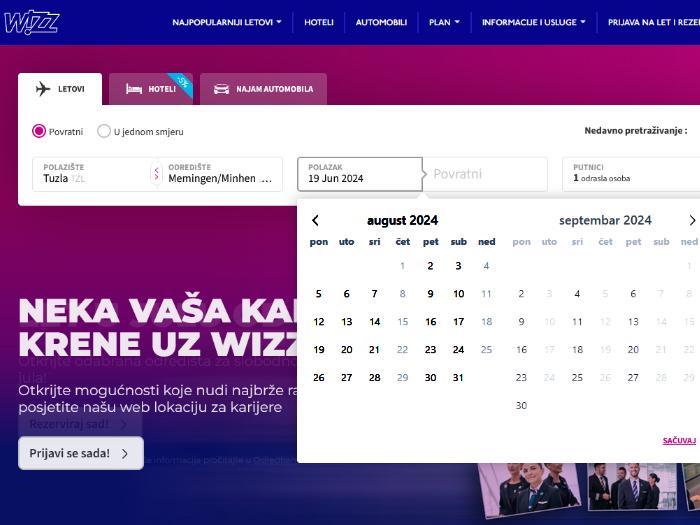
Task: Select September 30 in the calendar
Action: pos(521,406)
